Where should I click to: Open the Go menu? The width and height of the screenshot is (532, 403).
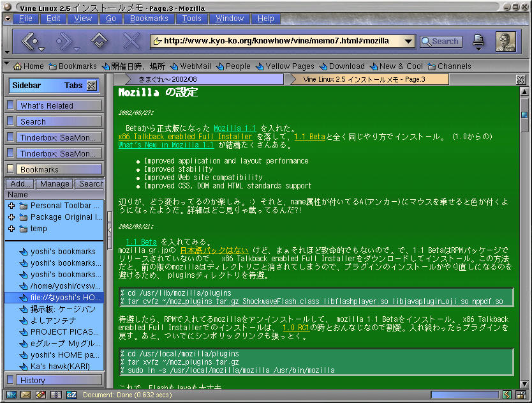[x=111, y=19]
